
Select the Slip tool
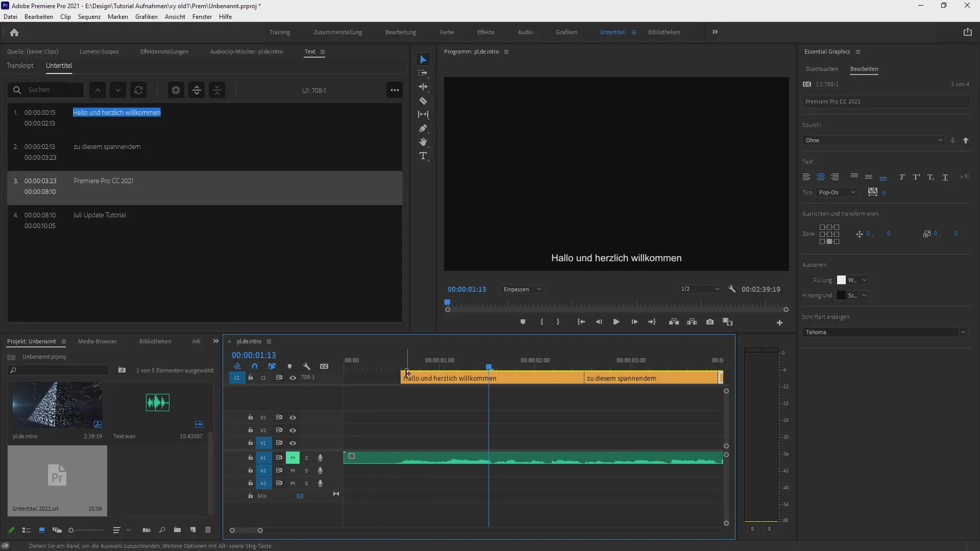click(x=423, y=115)
